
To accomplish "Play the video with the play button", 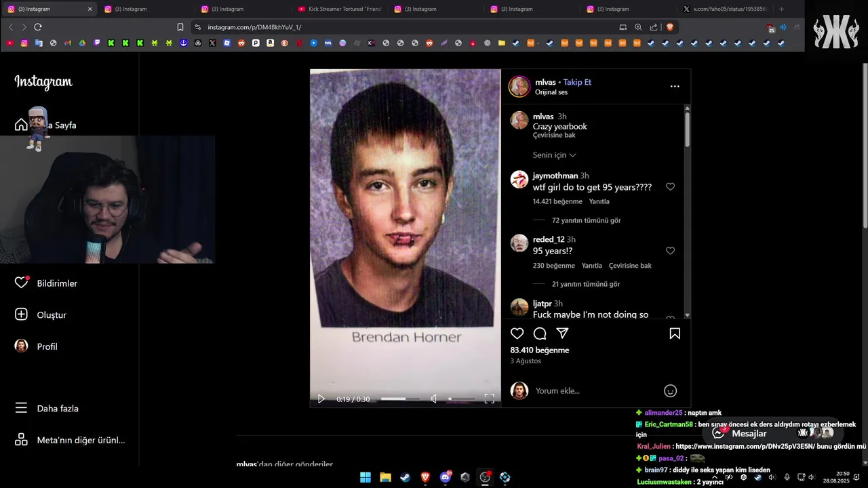I will tap(321, 399).
